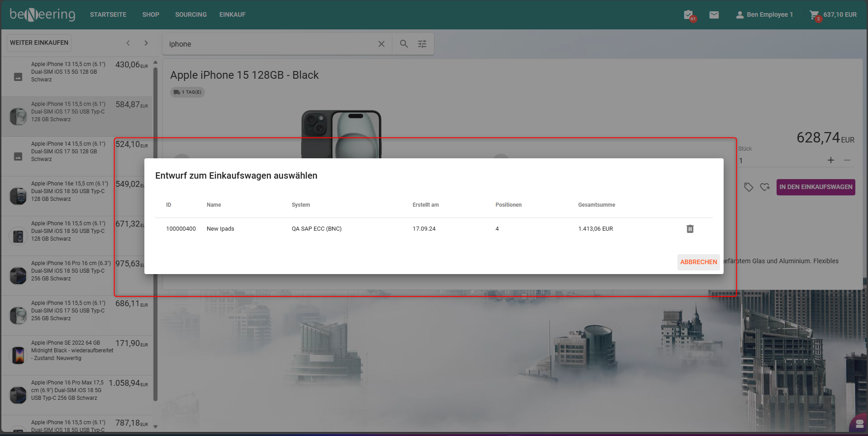The height and width of the screenshot is (436, 868).
Task: Open the Ben Employee 1 user menu
Action: tap(764, 15)
